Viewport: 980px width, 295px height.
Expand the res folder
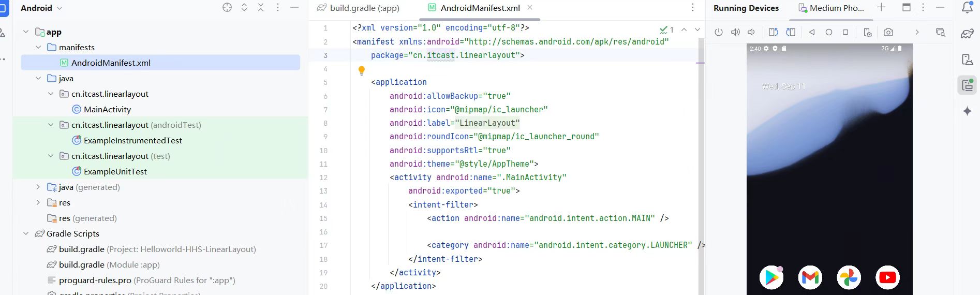pos(38,202)
